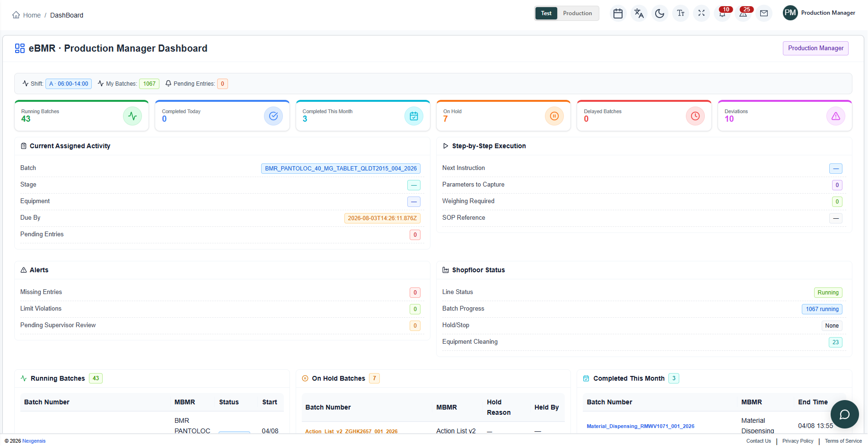Click the Deviations warning triangle icon
This screenshot has height=446, width=868.
(836, 116)
